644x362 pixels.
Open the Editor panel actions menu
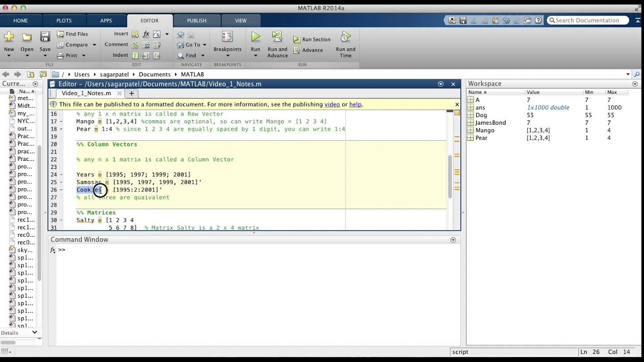[x=441, y=84]
